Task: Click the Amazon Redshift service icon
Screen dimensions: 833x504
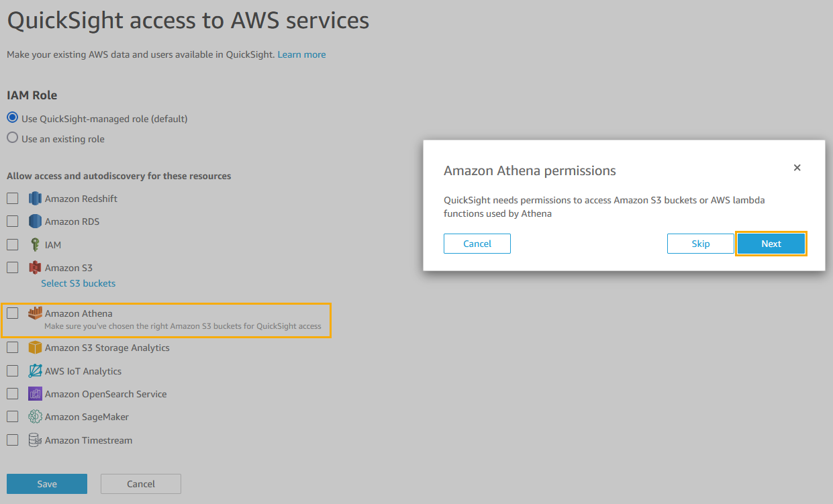Action: coord(35,199)
